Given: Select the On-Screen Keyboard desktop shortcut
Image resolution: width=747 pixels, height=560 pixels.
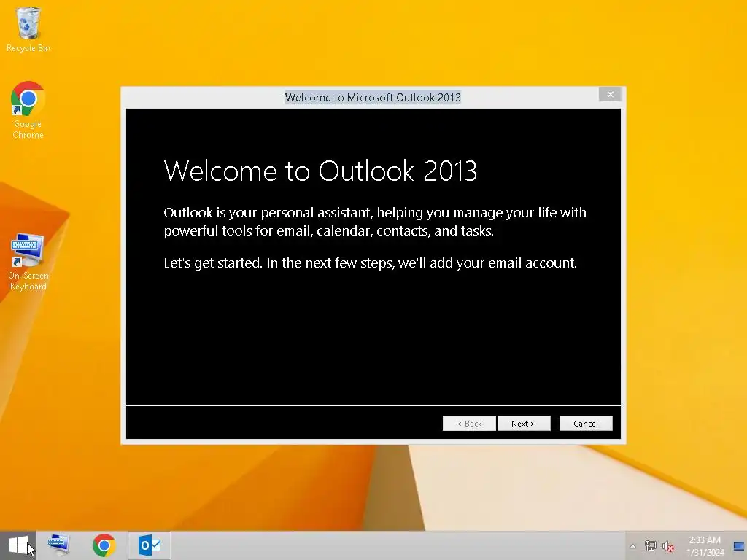Looking at the screenshot, I should (x=28, y=262).
